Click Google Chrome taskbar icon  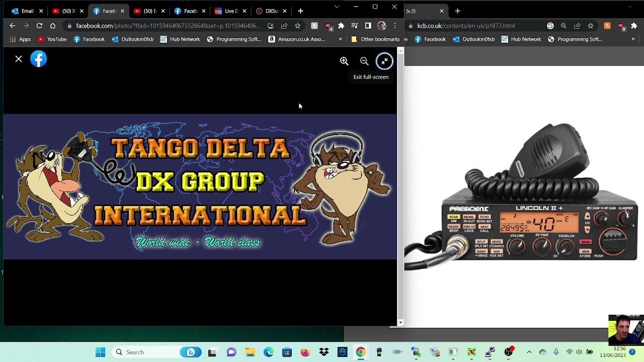pos(361,352)
